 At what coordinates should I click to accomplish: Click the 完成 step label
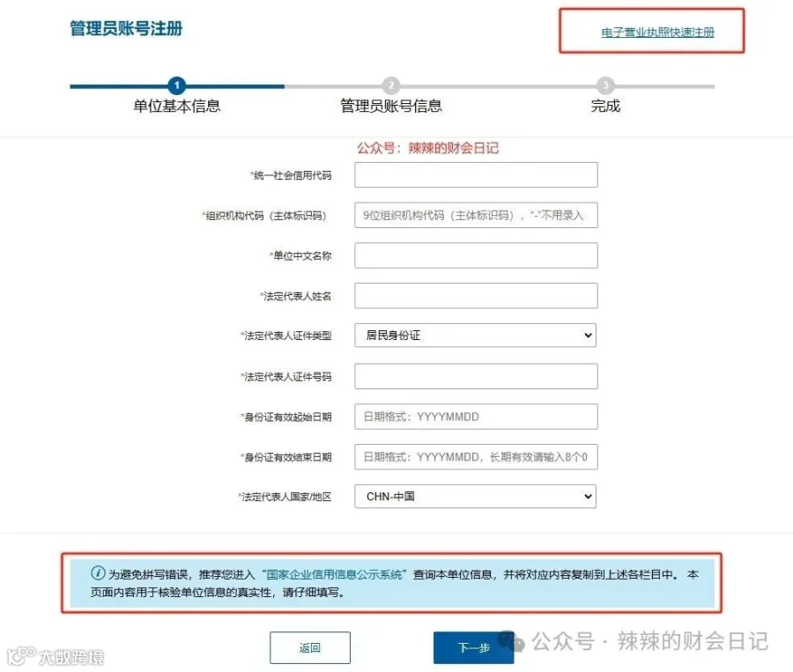[x=605, y=107]
